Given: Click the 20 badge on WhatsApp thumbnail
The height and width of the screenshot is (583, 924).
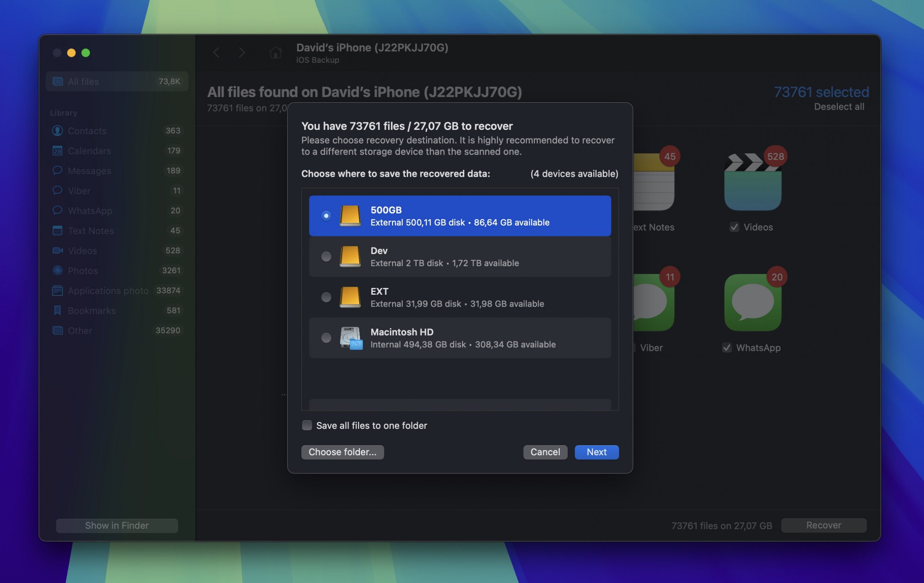Looking at the screenshot, I should [777, 277].
